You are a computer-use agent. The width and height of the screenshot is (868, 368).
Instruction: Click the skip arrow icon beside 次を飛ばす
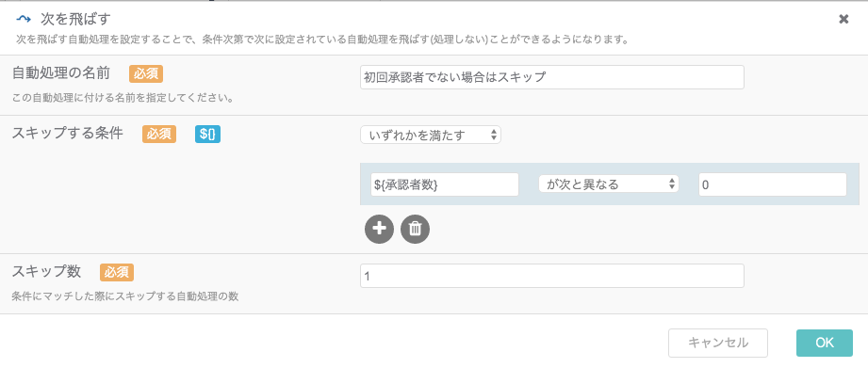pos(24,20)
